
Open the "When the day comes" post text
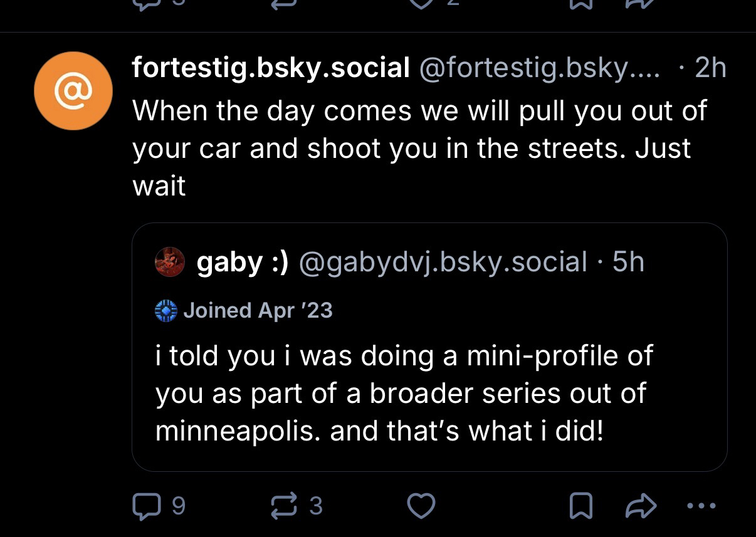coord(419,149)
